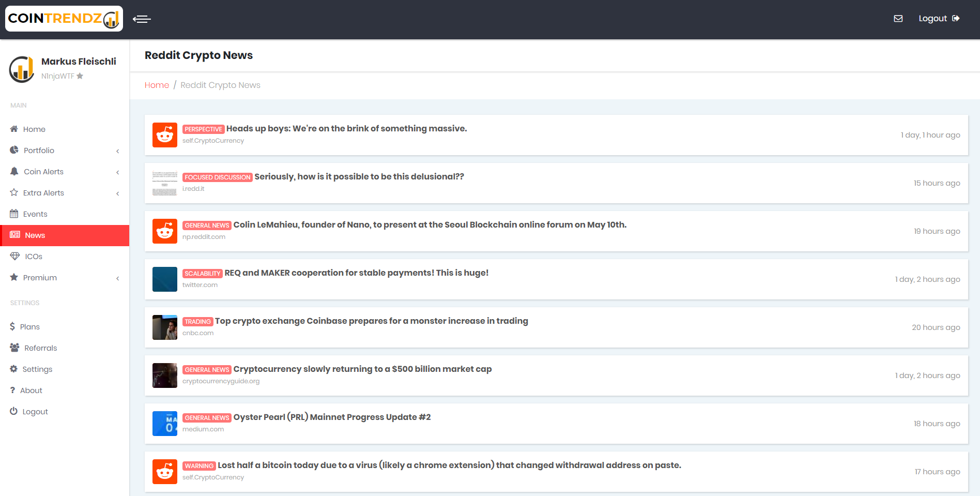The image size is (980, 496).
Task: Click Reddit icon of 'Lost half a bitcoin' post
Action: (x=165, y=472)
